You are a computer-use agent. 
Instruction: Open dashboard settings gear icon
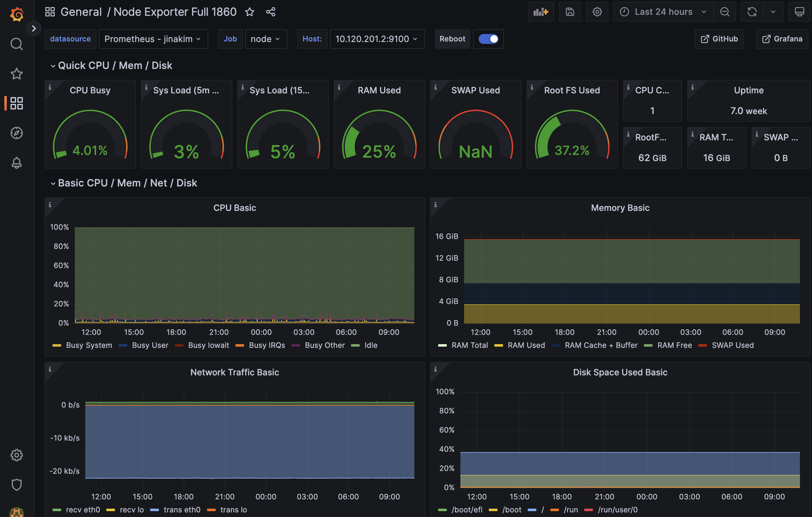[597, 12]
